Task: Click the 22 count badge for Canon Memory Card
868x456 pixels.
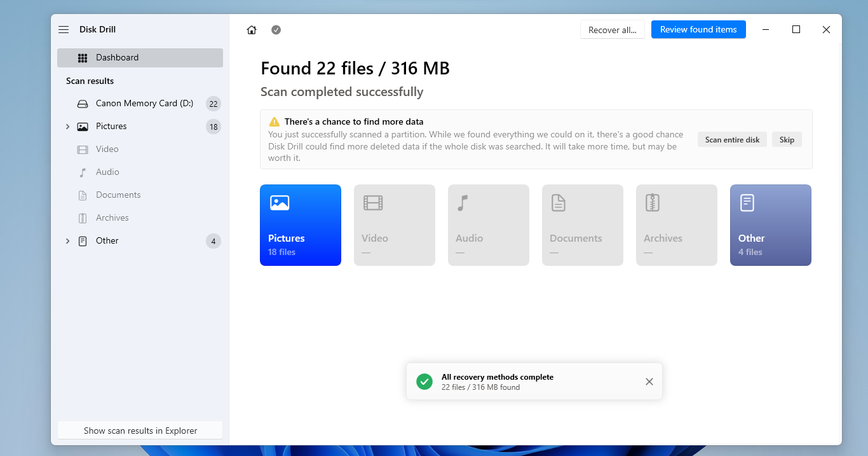Action: click(214, 104)
